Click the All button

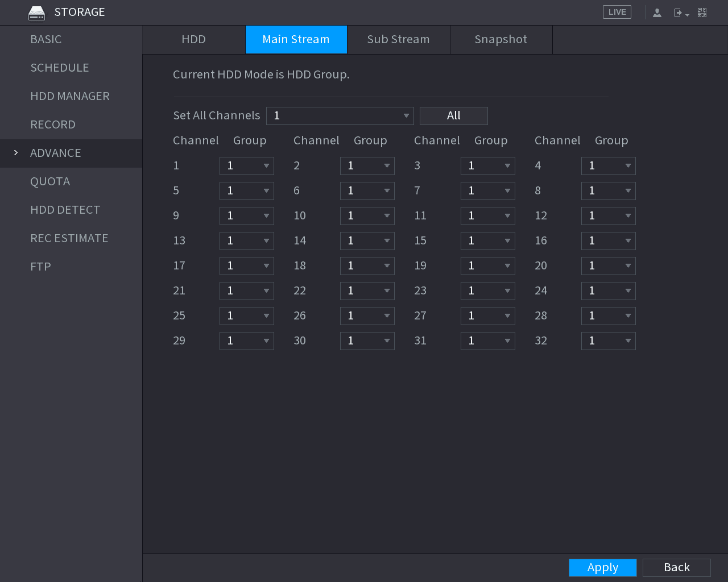454,116
